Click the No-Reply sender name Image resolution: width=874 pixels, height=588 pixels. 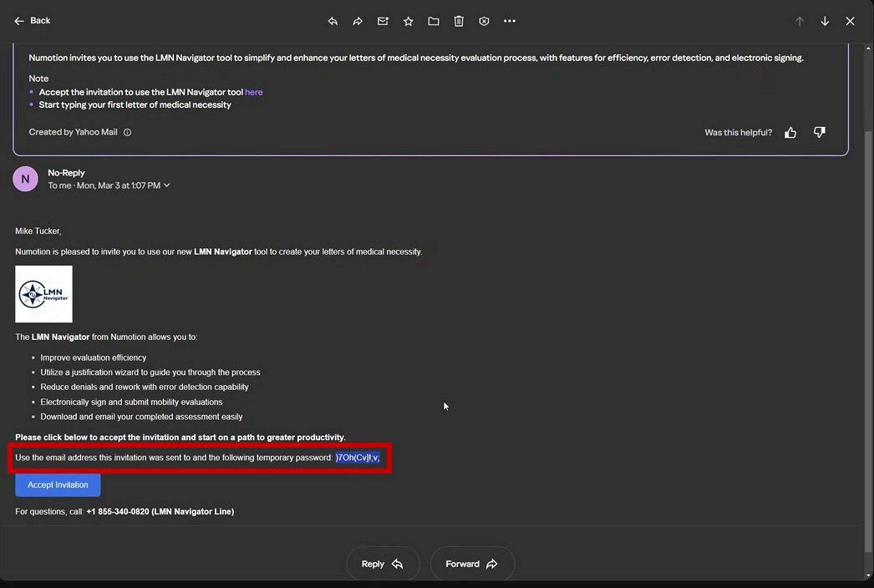(x=66, y=173)
